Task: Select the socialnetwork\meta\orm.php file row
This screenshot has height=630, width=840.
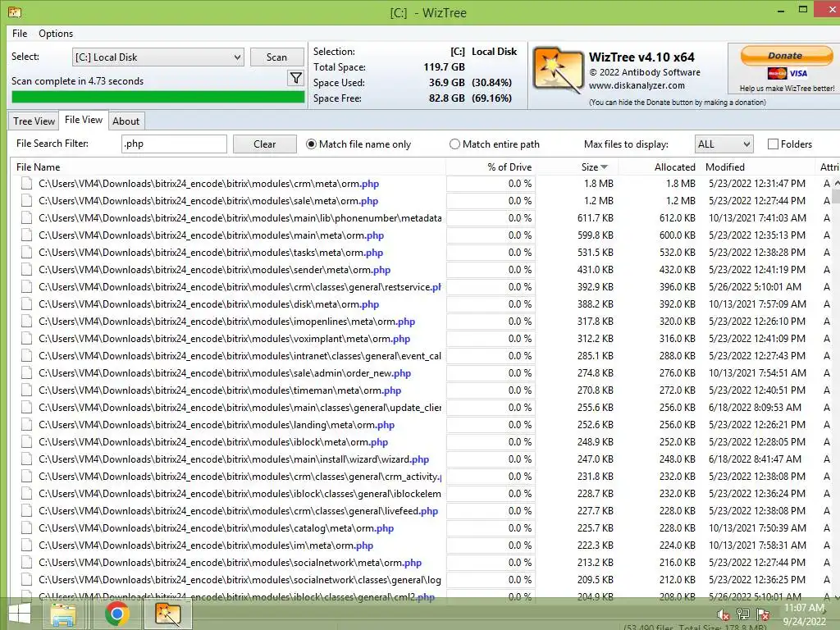Action: pyautogui.click(x=419, y=563)
